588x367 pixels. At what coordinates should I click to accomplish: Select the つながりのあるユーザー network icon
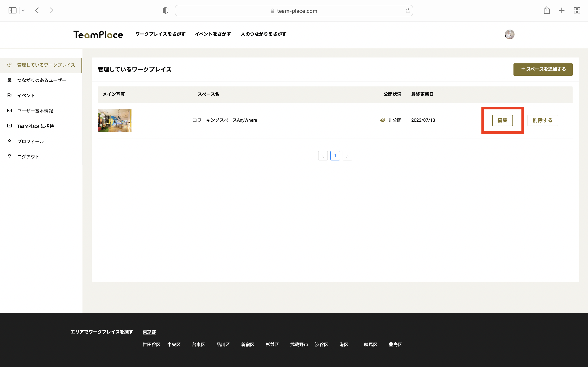9,80
